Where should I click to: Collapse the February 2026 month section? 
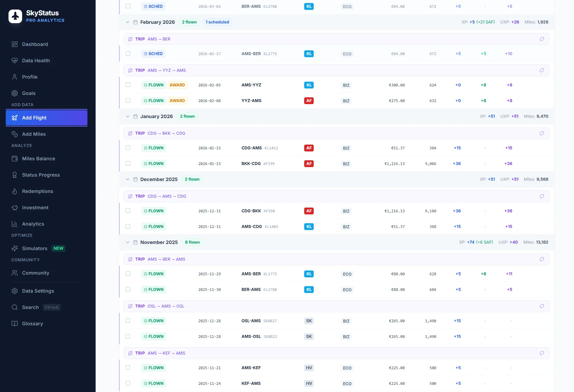pyautogui.click(x=128, y=22)
